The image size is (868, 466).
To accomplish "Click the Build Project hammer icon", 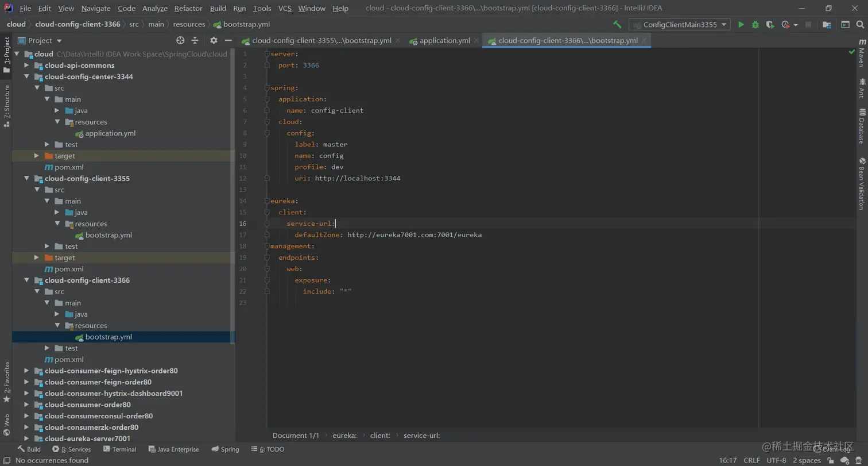I will pos(617,25).
